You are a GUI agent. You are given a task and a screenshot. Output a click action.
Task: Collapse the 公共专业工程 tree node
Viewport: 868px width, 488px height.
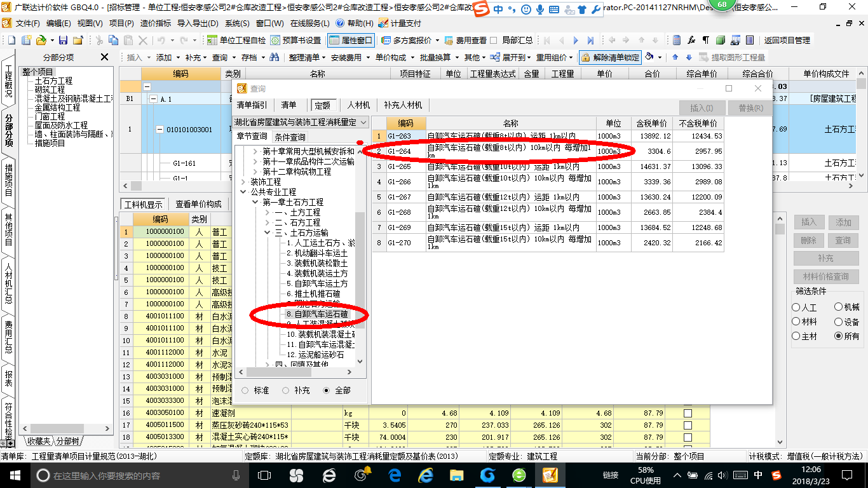(243, 192)
